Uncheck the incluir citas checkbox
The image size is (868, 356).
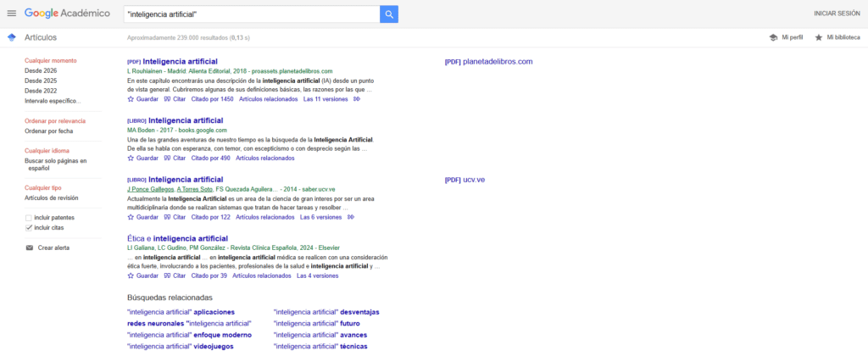[28, 227]
